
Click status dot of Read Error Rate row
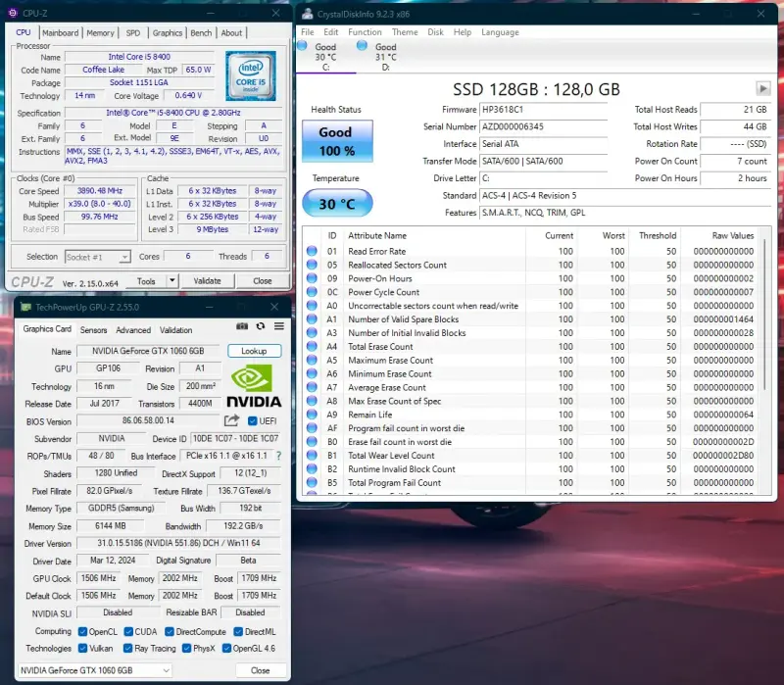pos(312,251)
